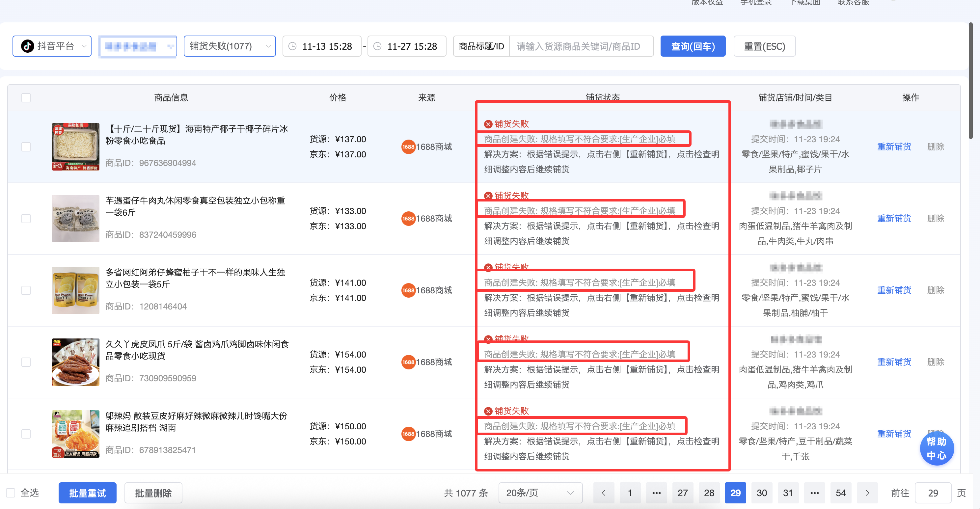The image size is (980, 509).
Task: Open the 帮助中心 floating help button
Action: (x=936, y=448)
